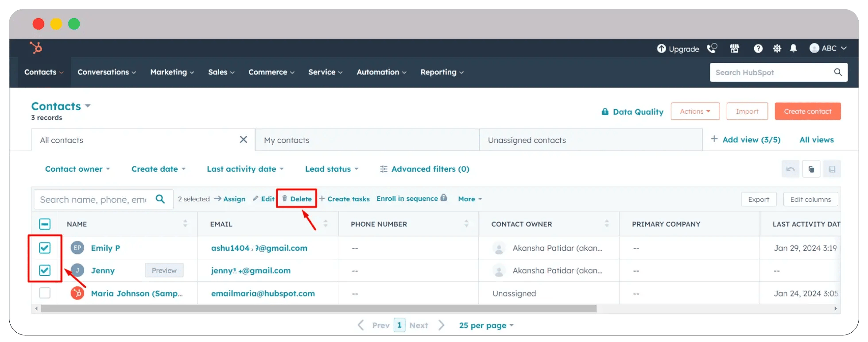Switch to the My contacts view tab

coord(367,140)
